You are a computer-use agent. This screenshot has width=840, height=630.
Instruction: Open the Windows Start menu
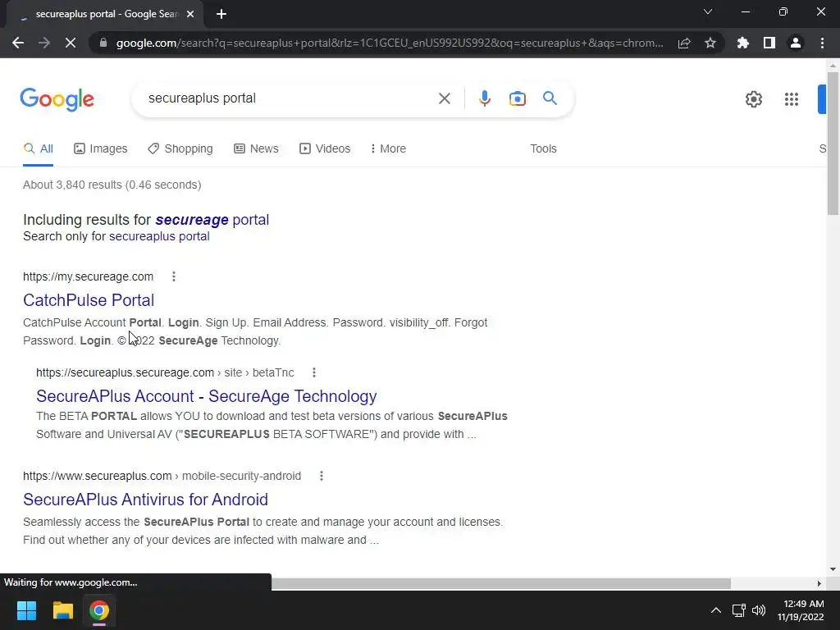26,610
